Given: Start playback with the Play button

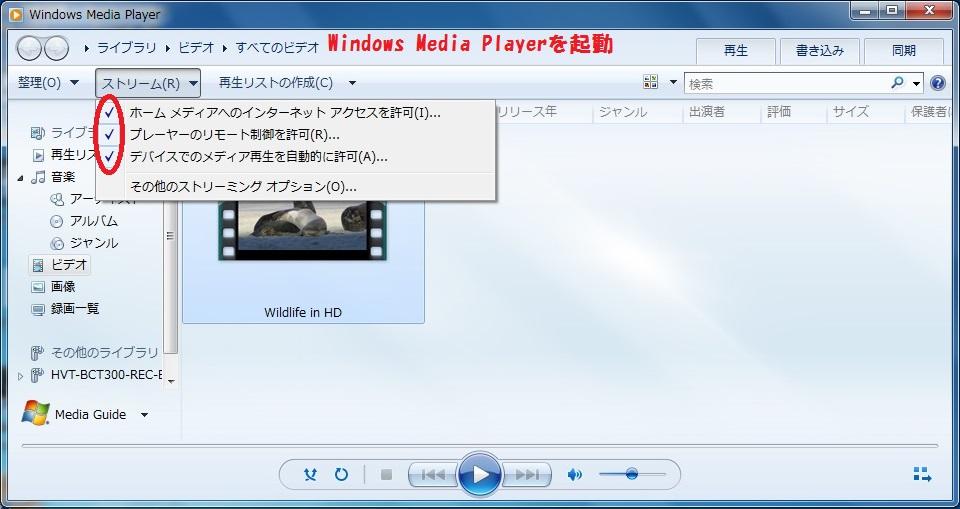Looking at the screenshot, I should tap(481, 474).
